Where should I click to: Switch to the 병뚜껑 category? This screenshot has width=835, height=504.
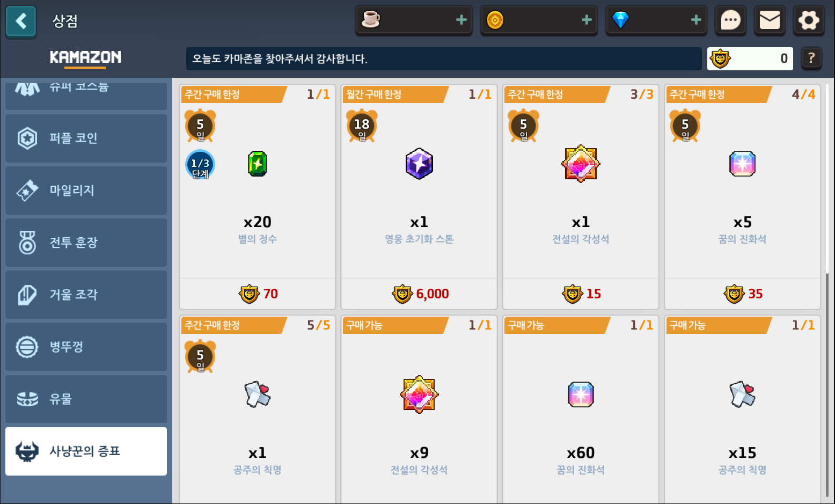[86, 346]
